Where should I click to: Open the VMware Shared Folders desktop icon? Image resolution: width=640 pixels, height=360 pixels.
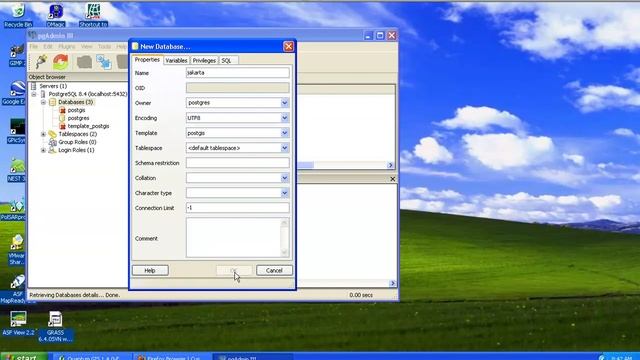coord(17,249)
